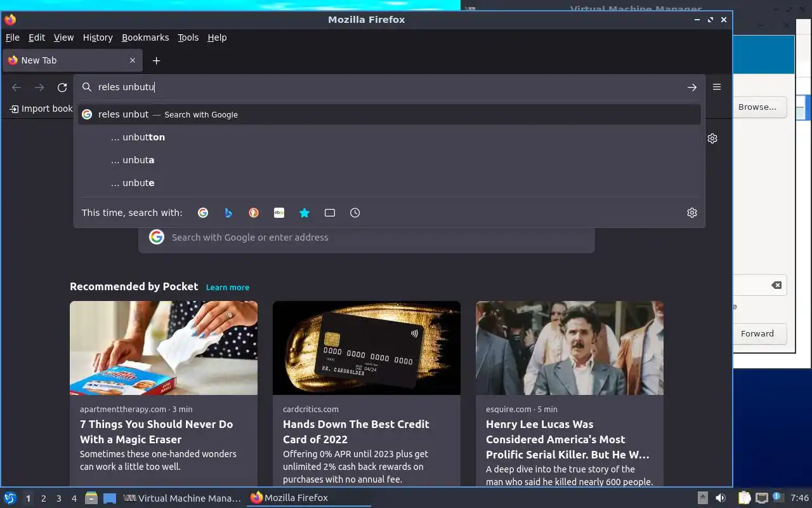Click Mozilla Firefox taskbar entry
This screenshot has height=508, width=812.
(308, 498)
